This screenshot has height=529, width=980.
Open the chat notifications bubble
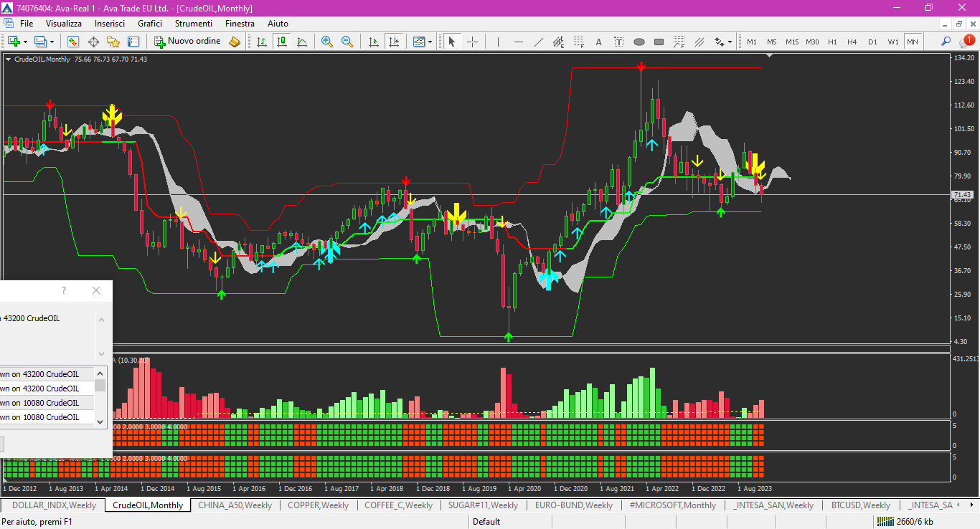pyautogui.click(x=966, y=42)
